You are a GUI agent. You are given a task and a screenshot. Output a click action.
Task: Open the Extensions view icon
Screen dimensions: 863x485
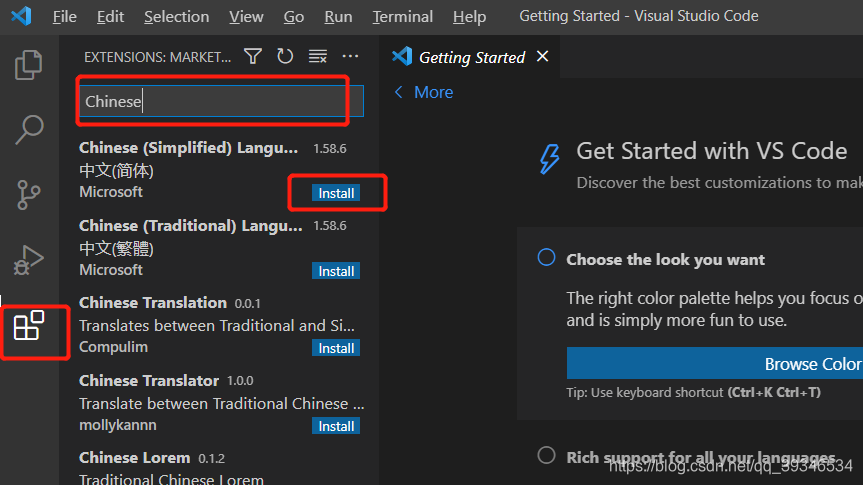(29, 326)
